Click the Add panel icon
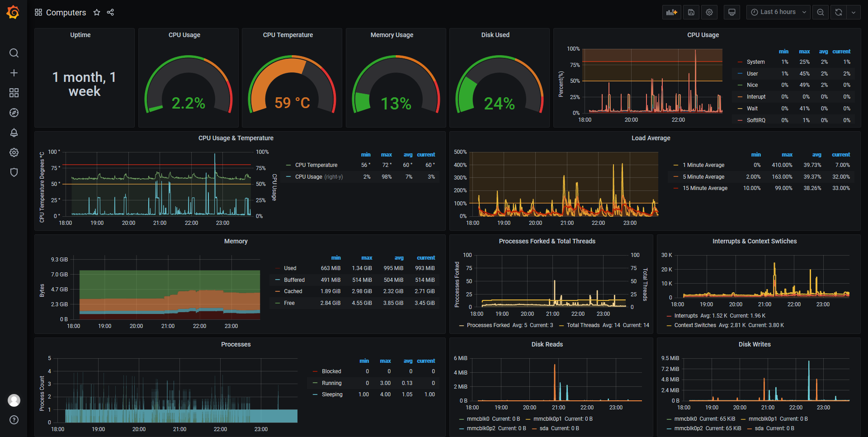The height and width of the screenshot is (437, 868). click(672, 12)
